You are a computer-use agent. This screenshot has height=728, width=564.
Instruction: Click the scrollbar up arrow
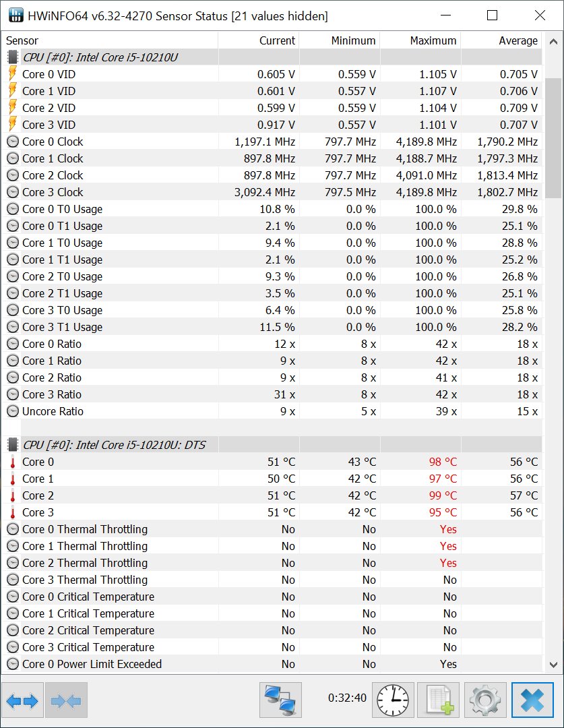[x=553, y=41]
